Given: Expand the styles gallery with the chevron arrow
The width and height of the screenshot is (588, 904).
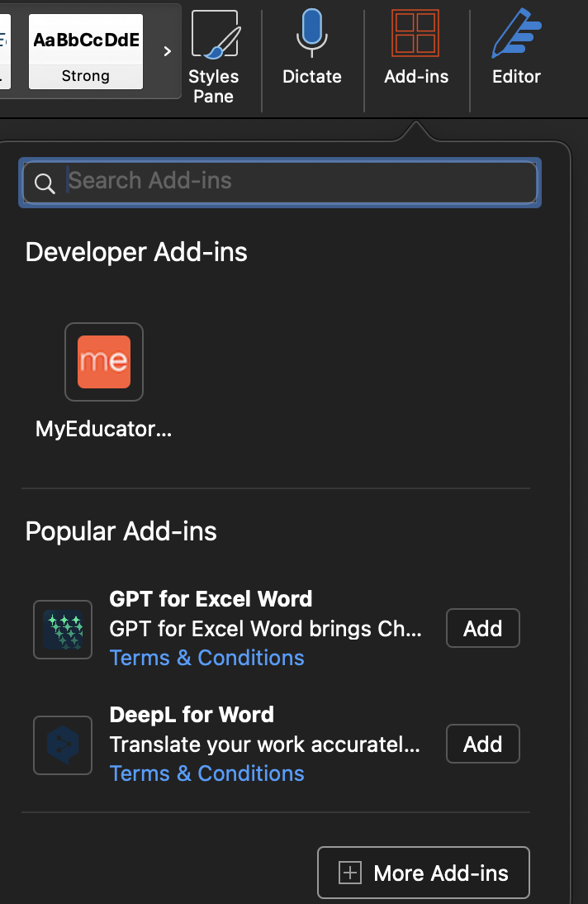Looking at the screenshot, I should [x=167, y=51].
